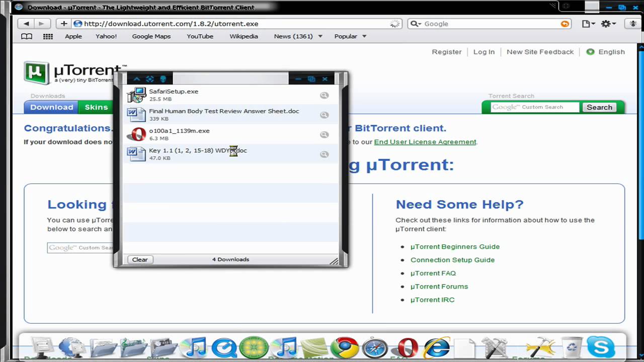Open the Wikipedia bookmark
Screen dimensions: 644x362
tap(244, 36)
